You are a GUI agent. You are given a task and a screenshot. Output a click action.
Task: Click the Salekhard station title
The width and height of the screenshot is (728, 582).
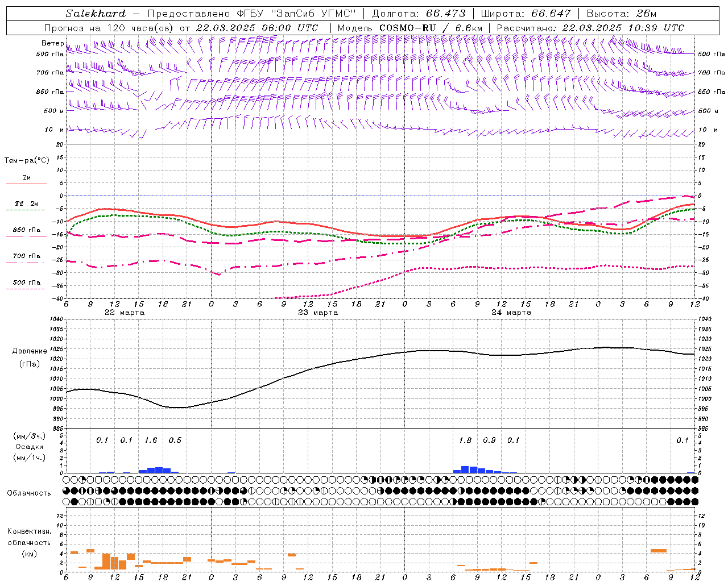pyautogui.click(x=96, y=14)
